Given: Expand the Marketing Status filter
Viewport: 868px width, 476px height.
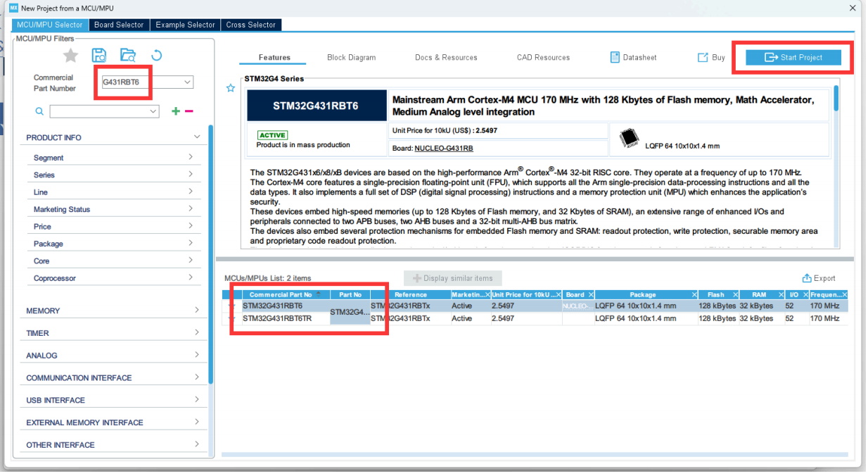Looking at the screenshot, I should 191,209.
